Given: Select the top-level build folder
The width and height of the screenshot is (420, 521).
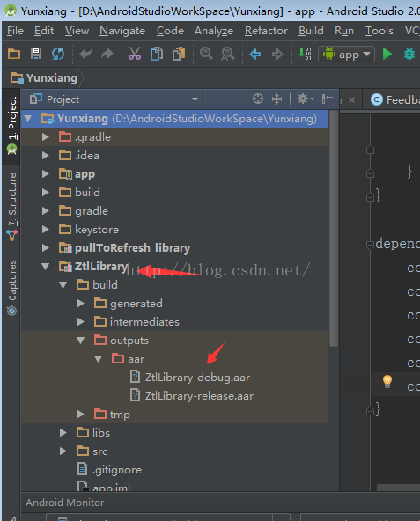Looking at the screenshot, I should (x=87, y=193).
